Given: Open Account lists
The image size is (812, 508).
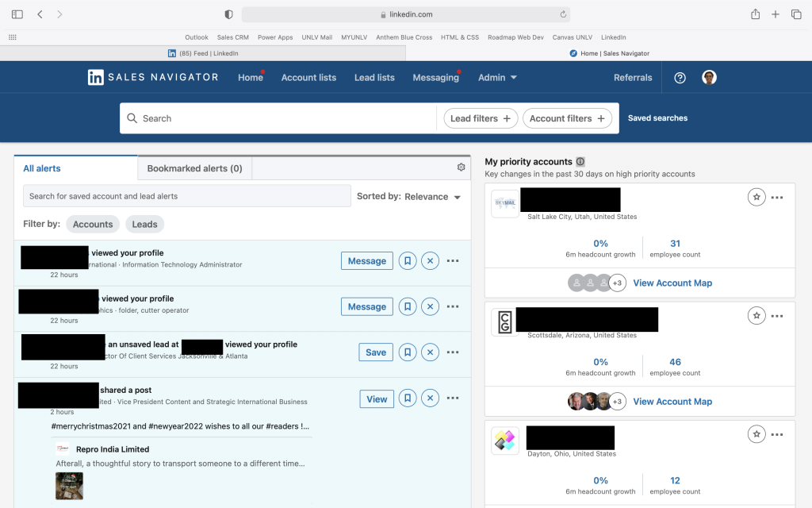Looking at the screenshot, I should tap(308, 77).
